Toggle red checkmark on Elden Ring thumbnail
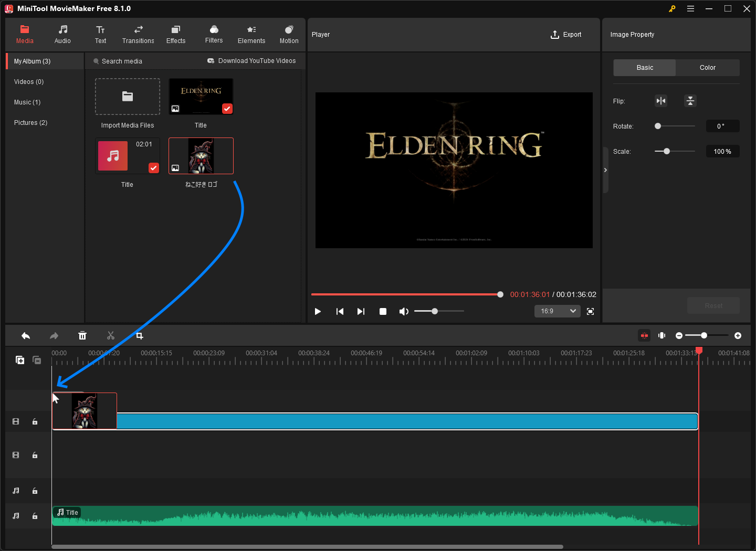 (x=227, y=109)
